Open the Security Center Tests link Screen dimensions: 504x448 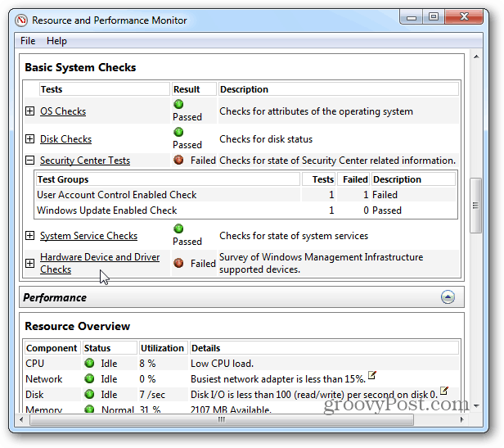click(85, 161)
